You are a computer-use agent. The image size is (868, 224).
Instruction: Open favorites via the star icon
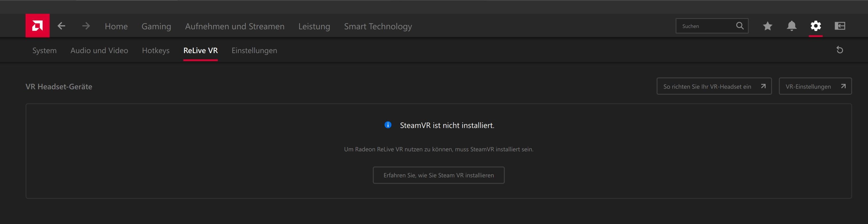[768, 26]
